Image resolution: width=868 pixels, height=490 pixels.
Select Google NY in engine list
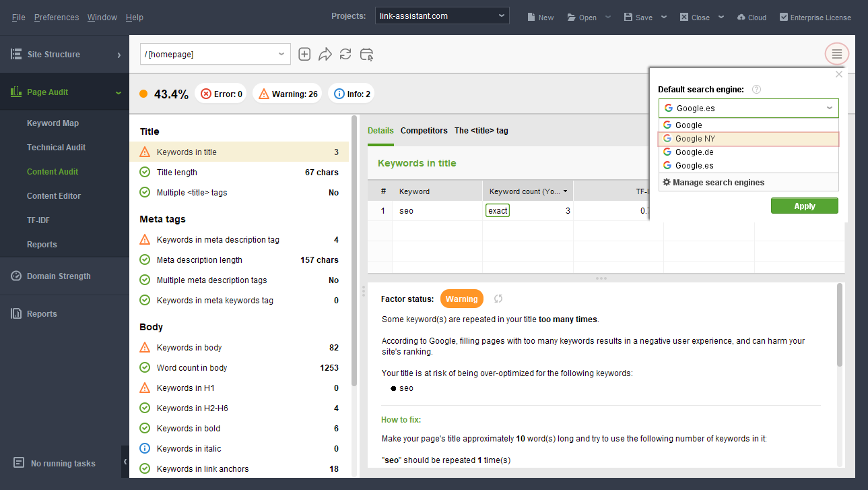click(x=749, y=139)
